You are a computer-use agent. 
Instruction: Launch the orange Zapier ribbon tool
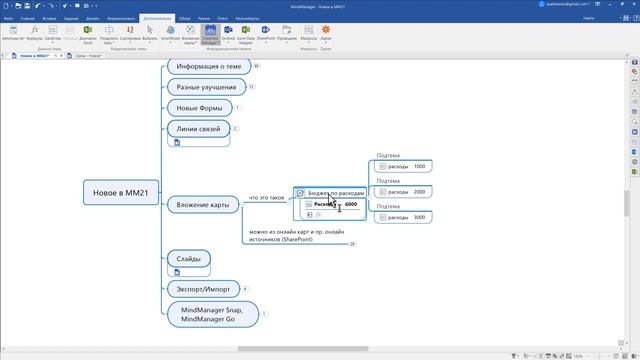(x=326, y=33)
